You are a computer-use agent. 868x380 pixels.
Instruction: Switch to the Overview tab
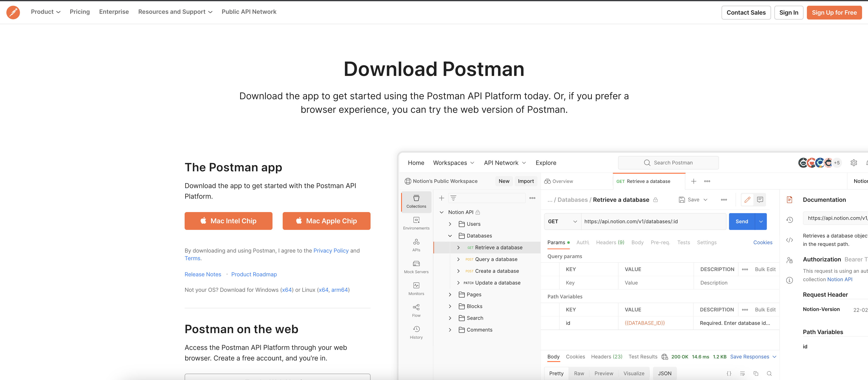tap(559, 182)
